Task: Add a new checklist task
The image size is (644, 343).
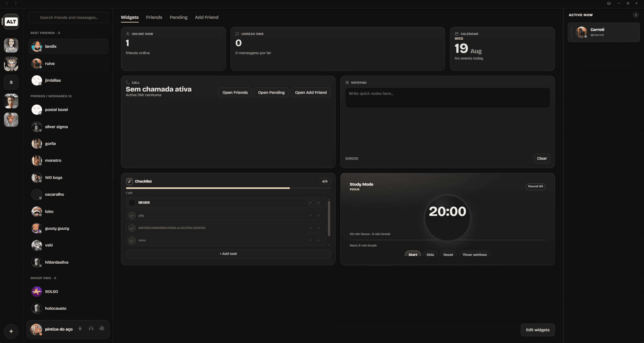Action: [228, 254]
